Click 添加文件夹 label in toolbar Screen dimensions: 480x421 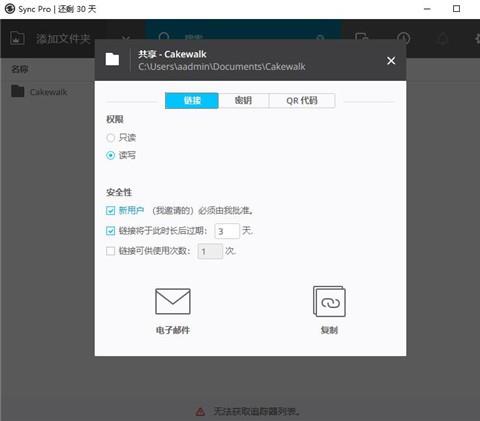click(x=63, y=39)
